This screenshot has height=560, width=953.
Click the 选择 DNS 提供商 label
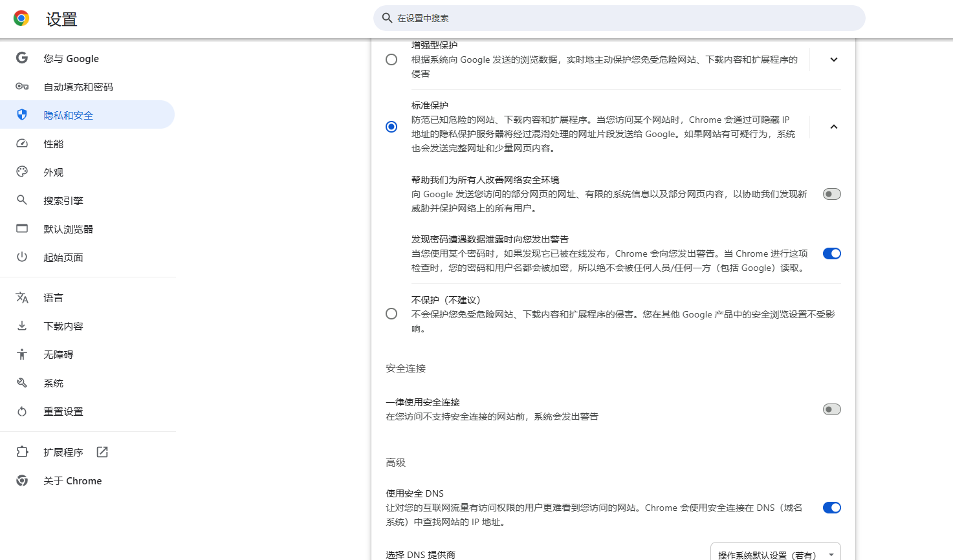pos(421,555)
